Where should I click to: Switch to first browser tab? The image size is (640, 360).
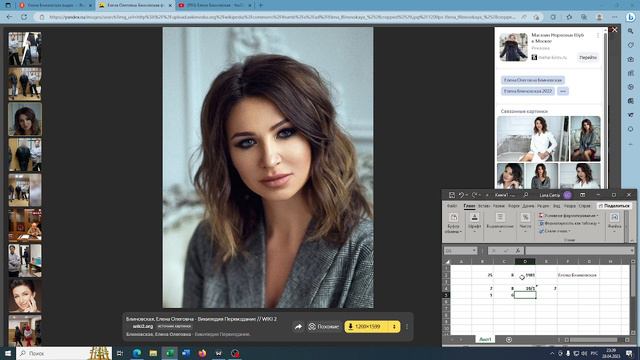pos(55,5)
